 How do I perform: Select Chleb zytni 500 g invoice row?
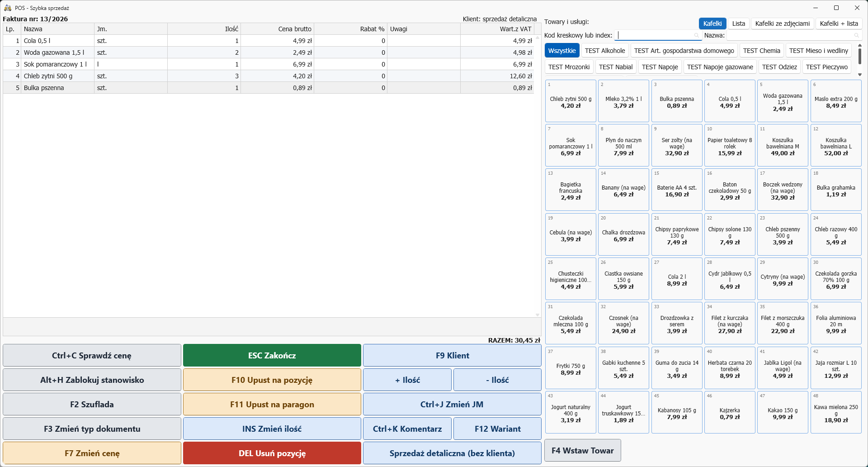(268, 76)
